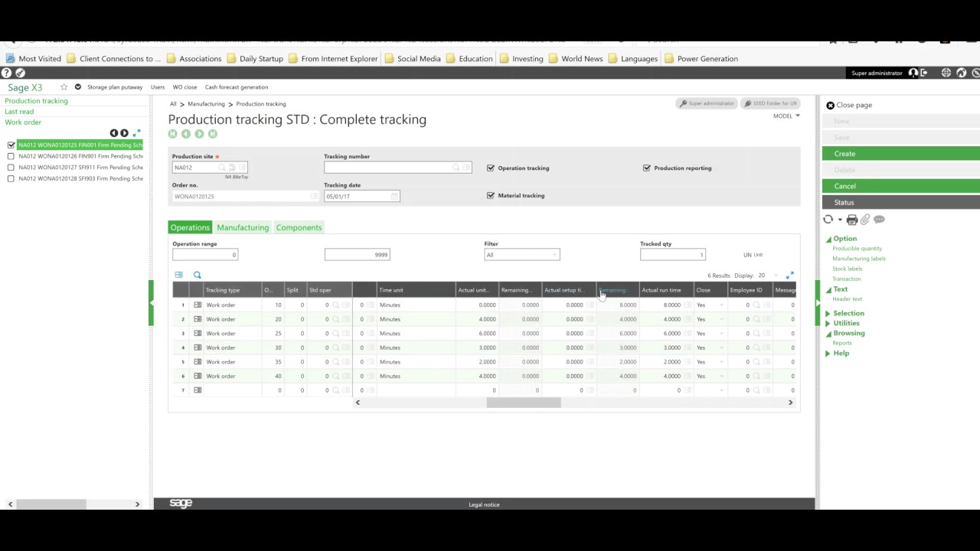Expand operations grid to full screen

[x=790, y=275]
